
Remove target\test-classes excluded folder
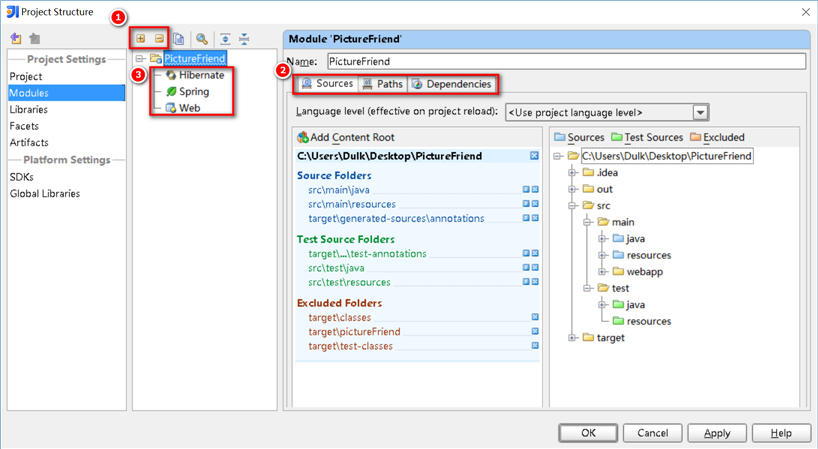tap(535, 345)
